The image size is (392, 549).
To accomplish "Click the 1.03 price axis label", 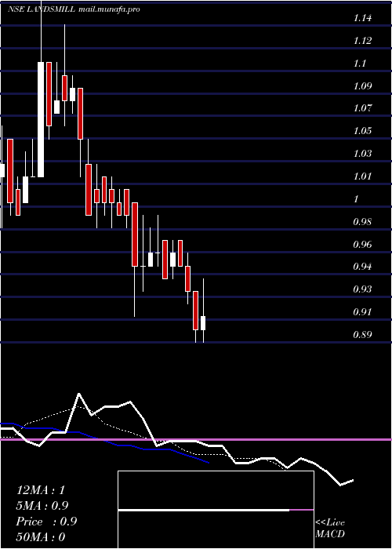I will click(x=362, y=154).
